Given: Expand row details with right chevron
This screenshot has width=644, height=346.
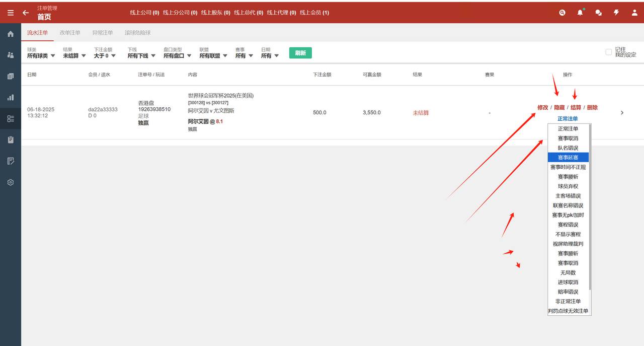Looking at the screenshot, I should pyautogui.click(x=622, y=113).
